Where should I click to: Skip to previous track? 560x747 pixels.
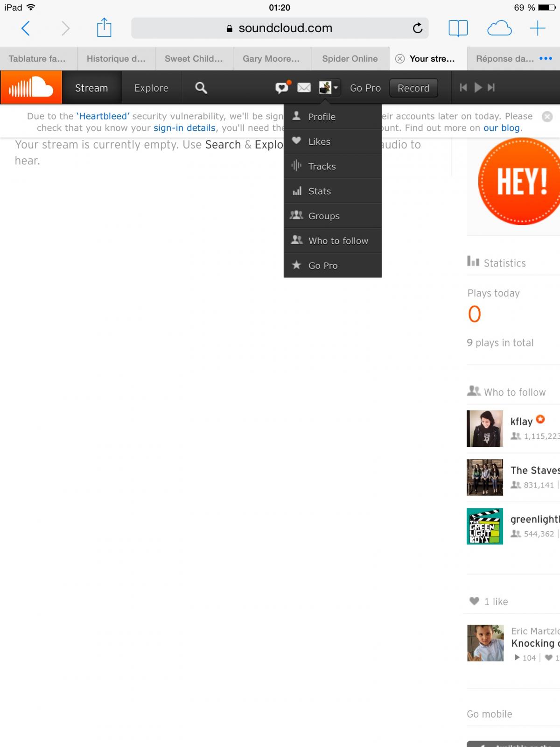point(463,87)
